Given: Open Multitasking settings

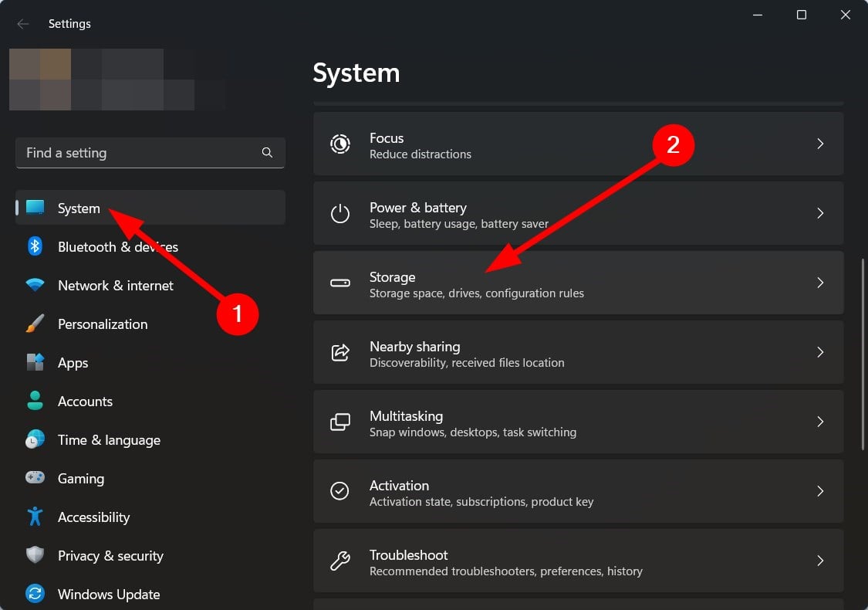Looking at the screenshot, I should [x=577, y=422].
